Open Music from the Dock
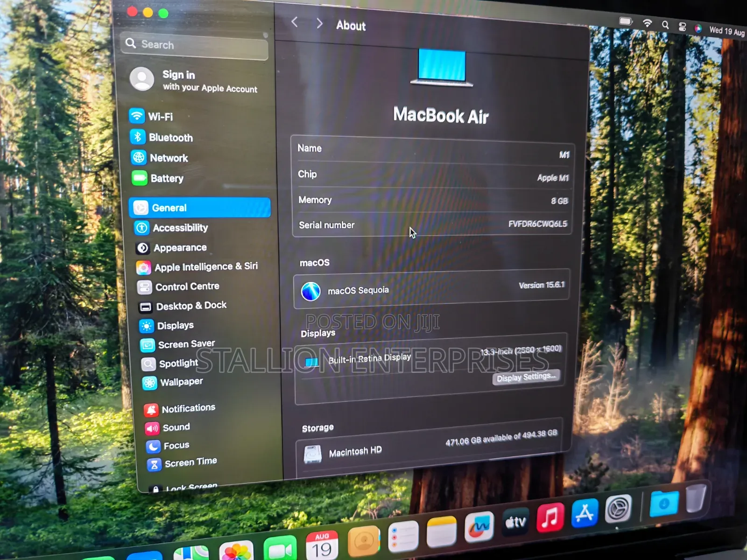This screenshot has width=747, height=560. point(550,517)
